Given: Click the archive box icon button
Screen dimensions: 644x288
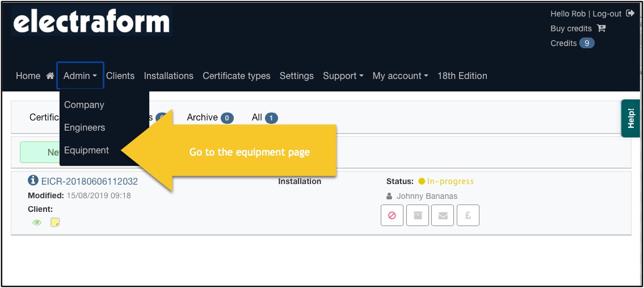Looking at the screenshot, I should click(418, 215).
